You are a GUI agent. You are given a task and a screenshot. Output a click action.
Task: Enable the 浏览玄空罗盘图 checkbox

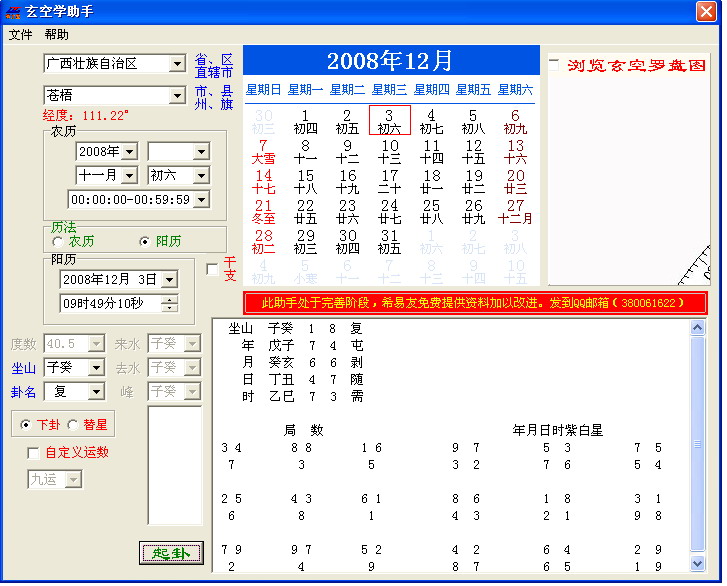pos(555,65)
